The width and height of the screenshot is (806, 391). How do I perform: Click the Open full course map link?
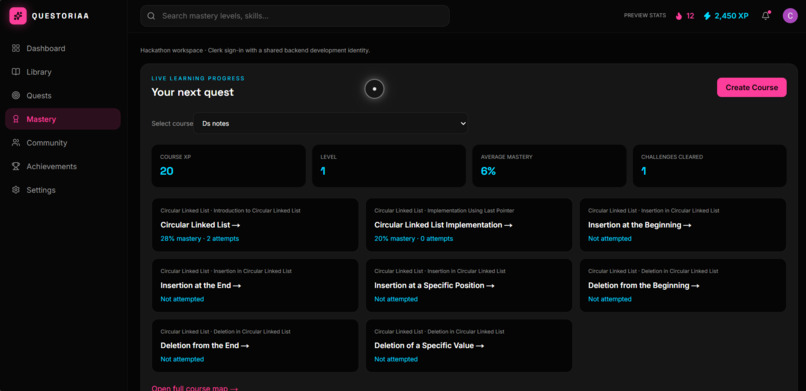(x=195, y=388)
